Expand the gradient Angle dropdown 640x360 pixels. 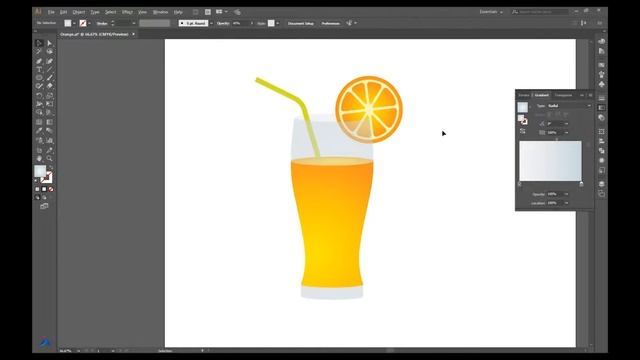566,124
